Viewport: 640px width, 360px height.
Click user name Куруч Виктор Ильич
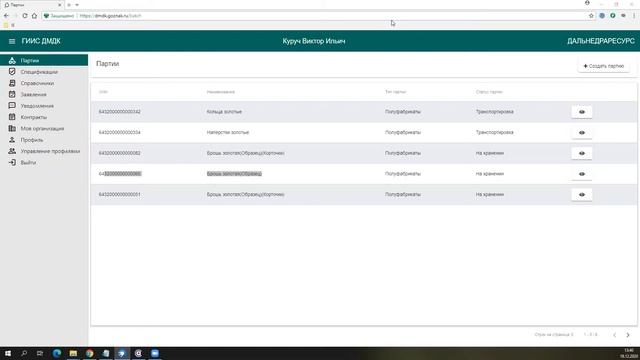tap(314, 41)
